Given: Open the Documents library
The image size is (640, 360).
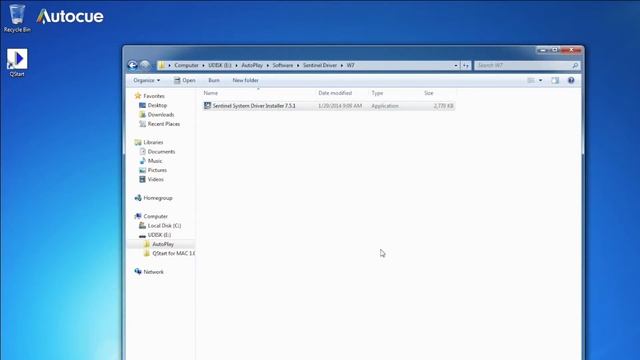Looking at the screenshot, I should 161,152.
